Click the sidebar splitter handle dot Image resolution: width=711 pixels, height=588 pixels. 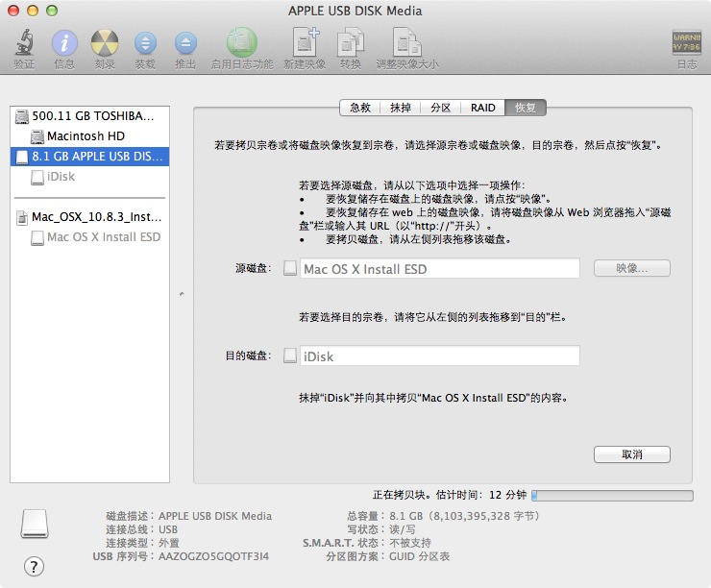click(x=182, y=294)
